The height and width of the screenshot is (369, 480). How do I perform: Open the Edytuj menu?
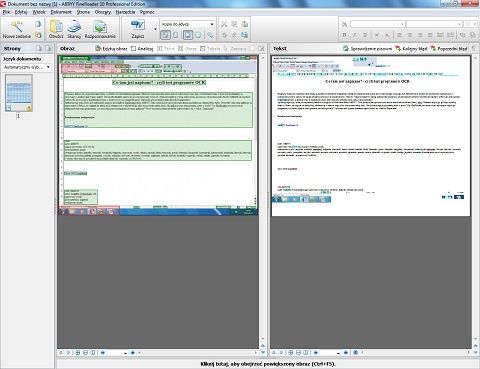click(21, 12)
